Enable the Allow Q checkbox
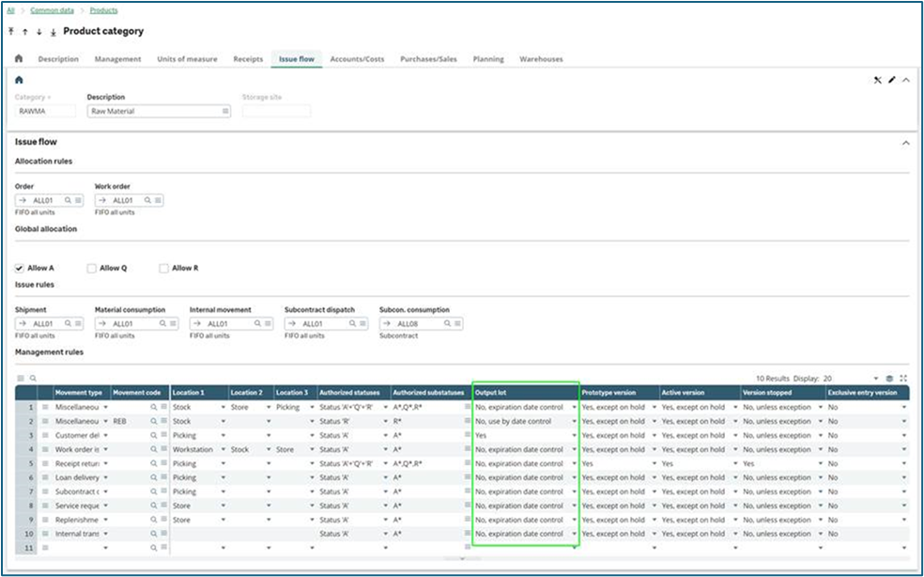924x577 pixels. click(x=91, y=268)
